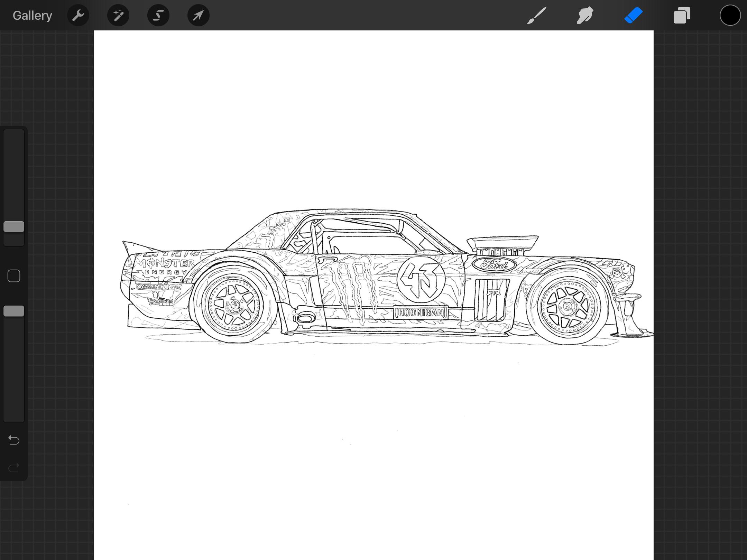The width and height of the screenshot is (747, 560).
Task: Click the brush opacity slider handle
Action: tap(14, 311)
